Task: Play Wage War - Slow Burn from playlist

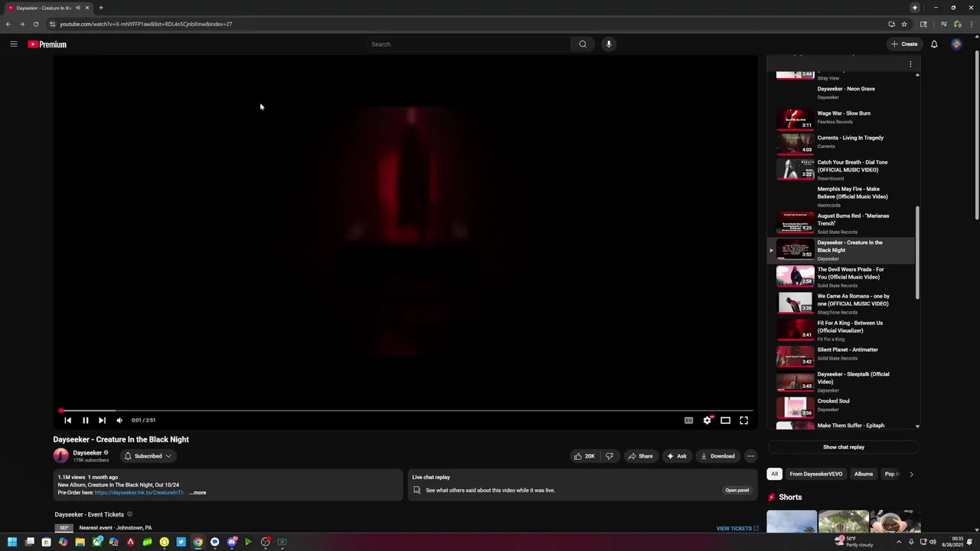Action: [841, 119]
